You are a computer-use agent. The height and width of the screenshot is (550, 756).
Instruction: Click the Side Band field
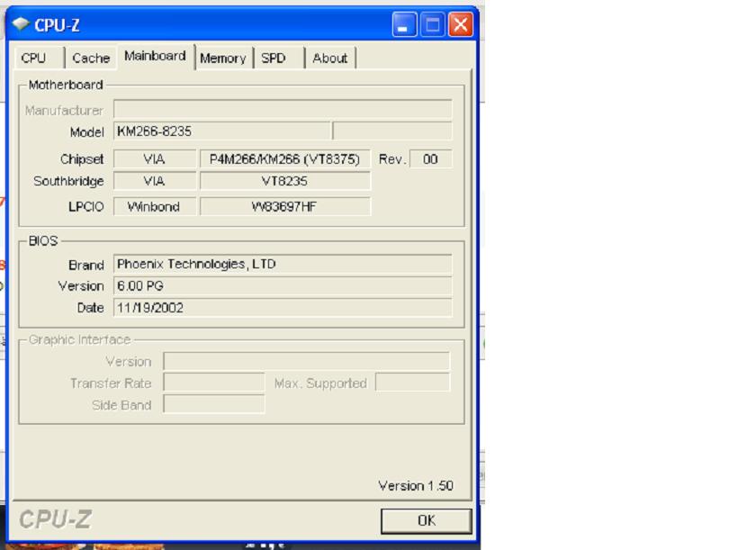pos(214,404)
